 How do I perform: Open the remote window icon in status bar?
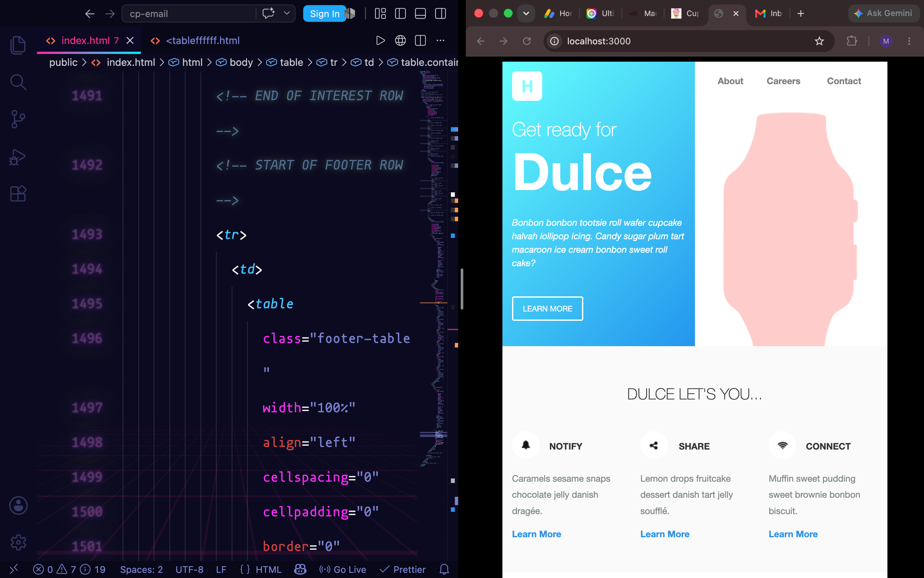13,570
